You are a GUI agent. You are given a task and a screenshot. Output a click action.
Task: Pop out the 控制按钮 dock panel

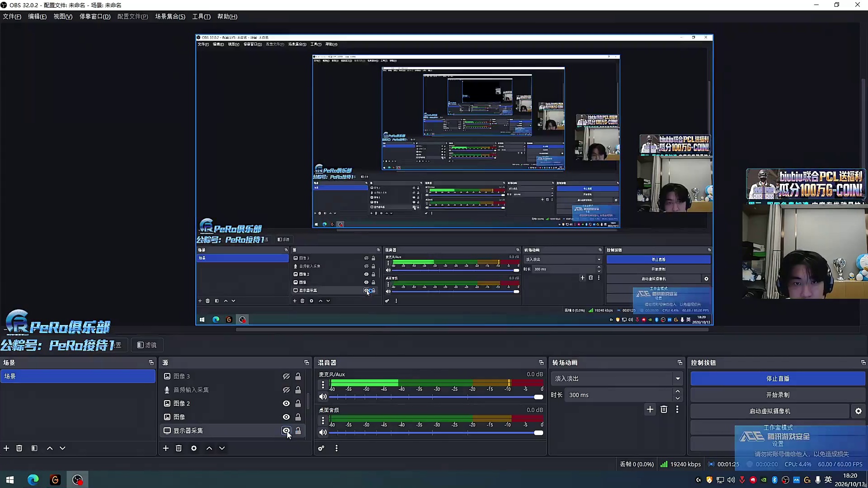tap(863, 363)
